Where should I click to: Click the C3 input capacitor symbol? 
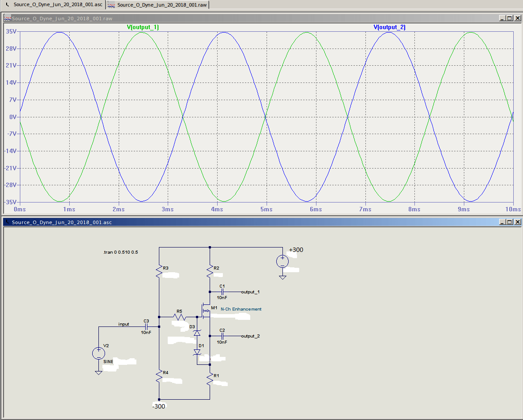point(146,326)
